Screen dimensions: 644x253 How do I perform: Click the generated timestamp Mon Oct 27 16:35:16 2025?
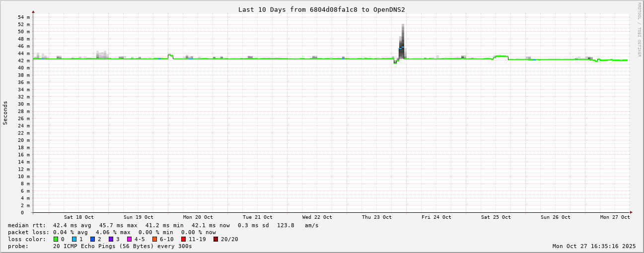[x=594, y=246]
